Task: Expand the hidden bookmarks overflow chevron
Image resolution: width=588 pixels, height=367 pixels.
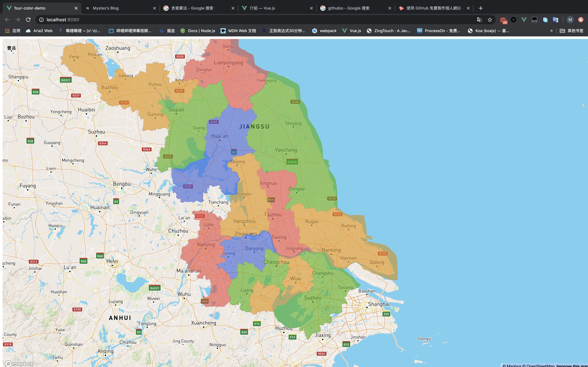Action: pyautogui.click(x=551, y=31)
